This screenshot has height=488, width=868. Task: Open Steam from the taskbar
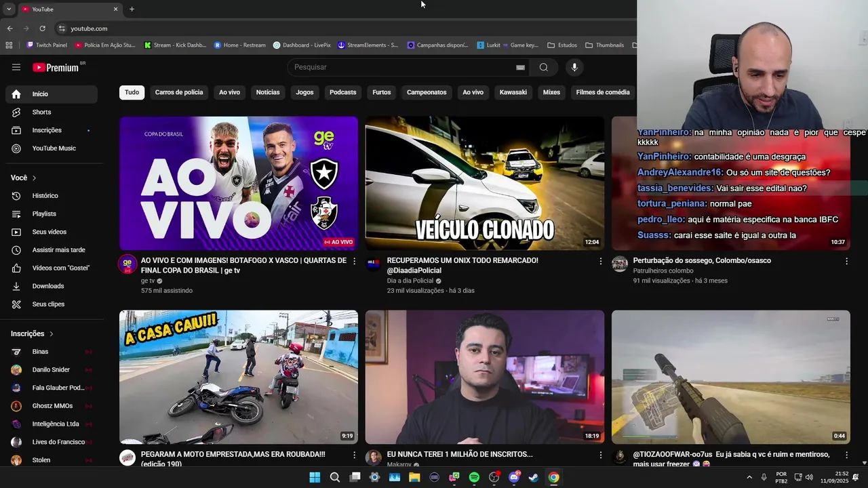(534, 477)
